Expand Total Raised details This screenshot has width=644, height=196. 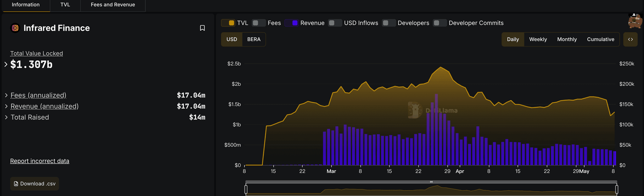click(6, 117)
